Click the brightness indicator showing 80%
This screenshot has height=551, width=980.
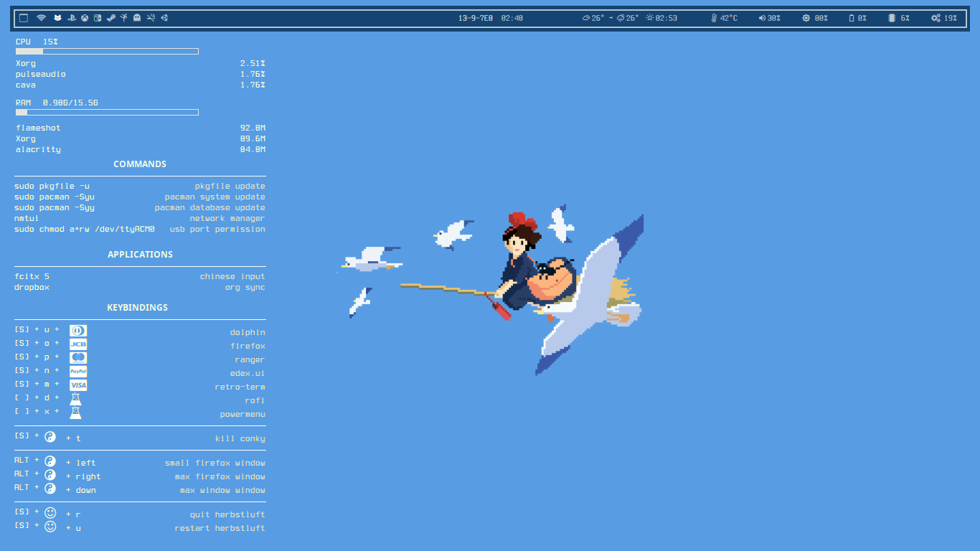click(806, 18)
